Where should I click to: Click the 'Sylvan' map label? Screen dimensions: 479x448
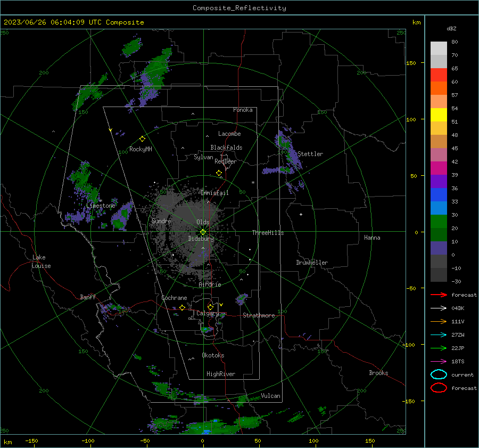coord(203,157)
